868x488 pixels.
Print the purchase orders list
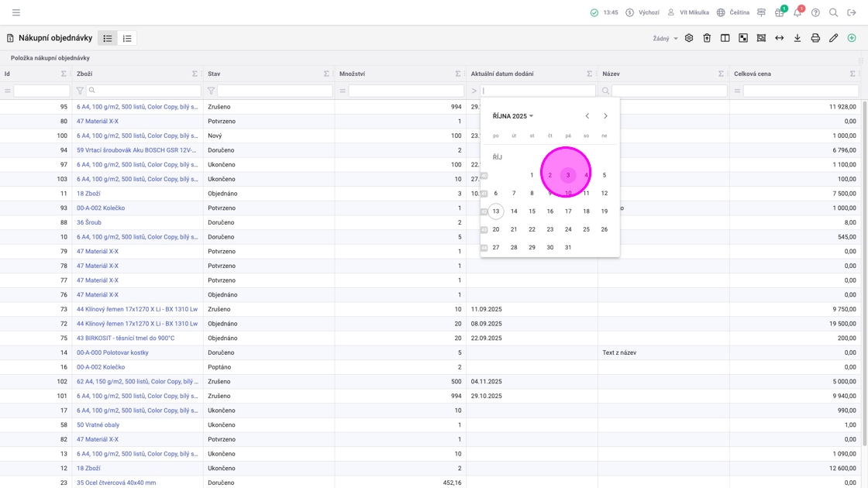click(815, 38)
